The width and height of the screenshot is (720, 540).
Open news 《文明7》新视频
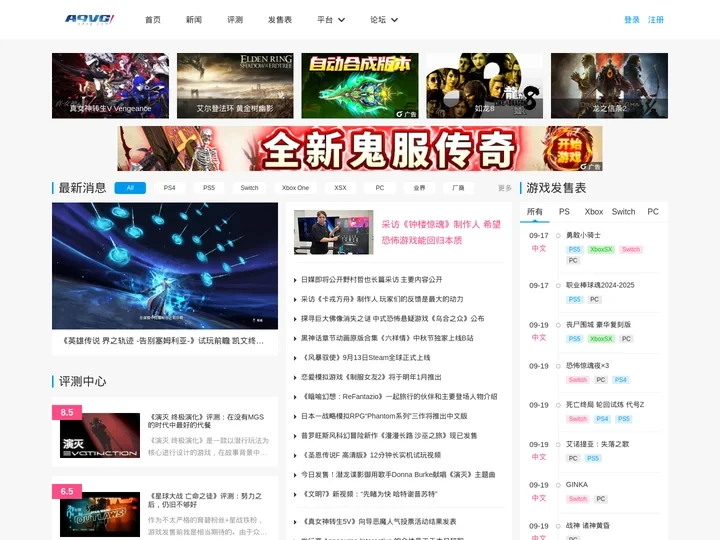(369, 494)
